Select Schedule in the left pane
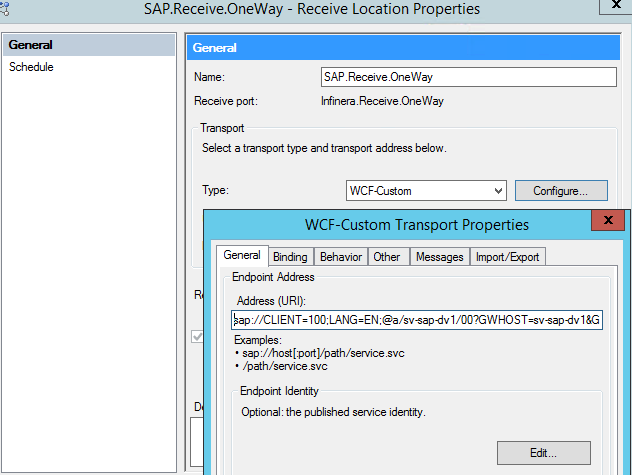 (x=31, y=67)
